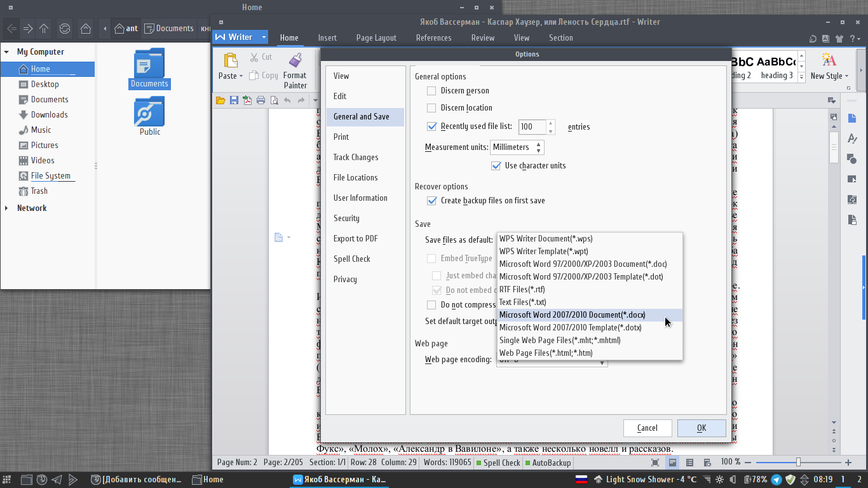Uncheck Recently used file list
Screen dimensions: 868x488
click(431, 126)
